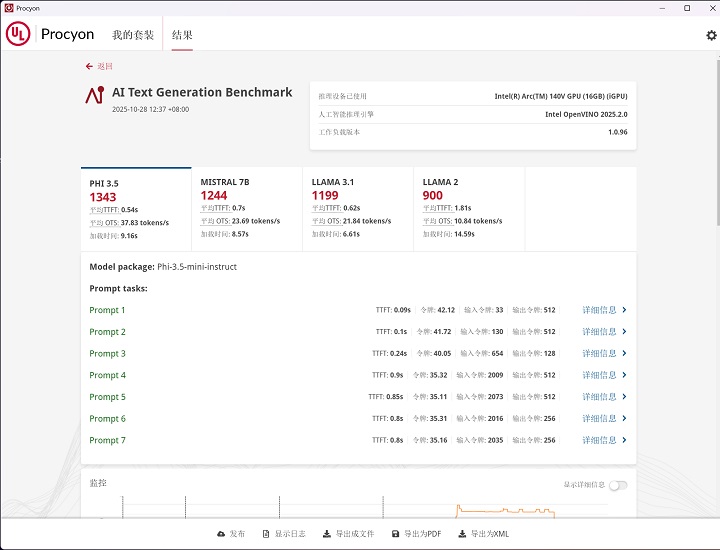Select the LLAMA 2 result tab
This screenshot has width=720, height=550.
pos(469,209)
